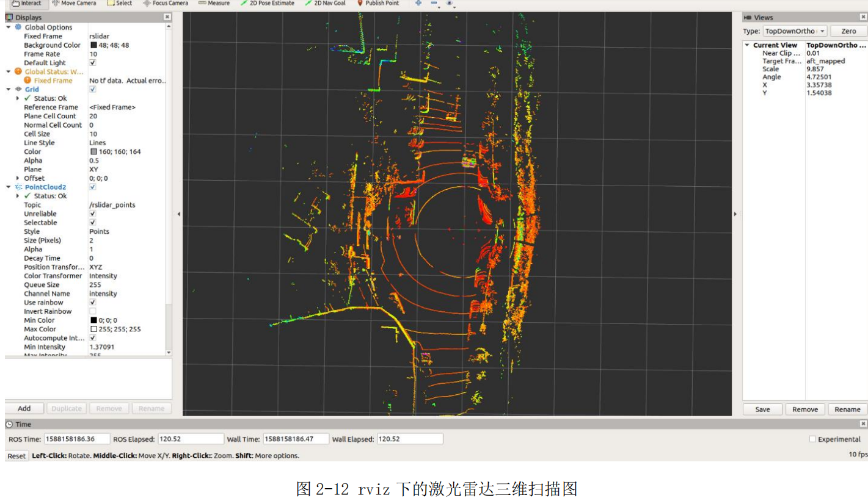Open the Max Color white swatch

click(93, 329)
